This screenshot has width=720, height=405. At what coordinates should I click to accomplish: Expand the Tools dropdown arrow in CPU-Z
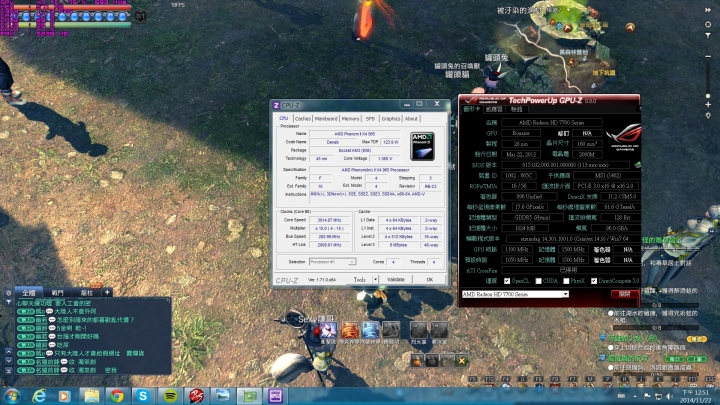click(375, 279)
